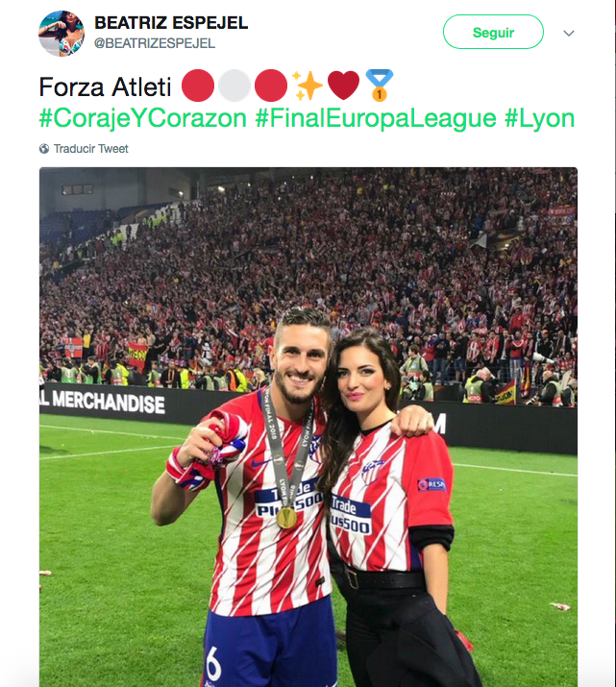Click the sparkles emoji in the tweet
This screenshot has height=687, width=616.
coord(308,86)
